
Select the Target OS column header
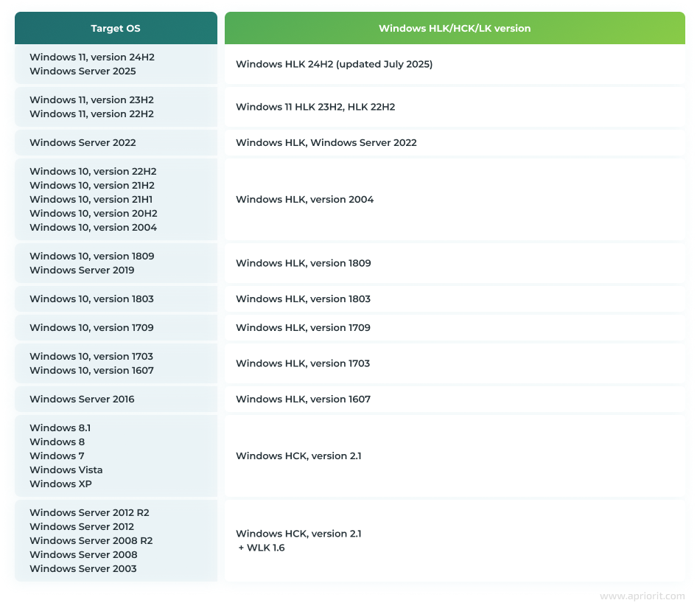(115, 28)
